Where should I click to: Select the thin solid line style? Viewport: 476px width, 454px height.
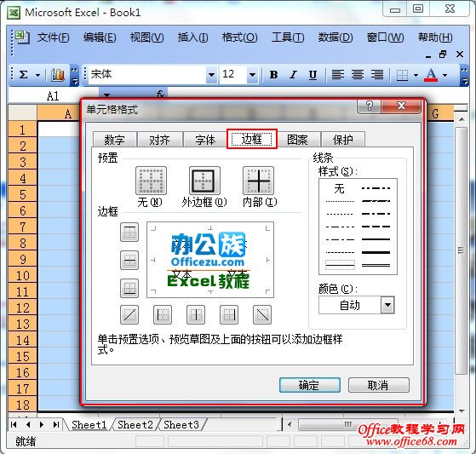pos(340,266)
